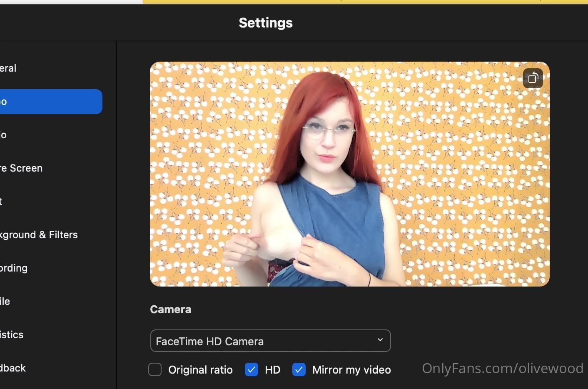Click the Settings window title
Viewport: 588px width, 389px height.
[266, 23]
